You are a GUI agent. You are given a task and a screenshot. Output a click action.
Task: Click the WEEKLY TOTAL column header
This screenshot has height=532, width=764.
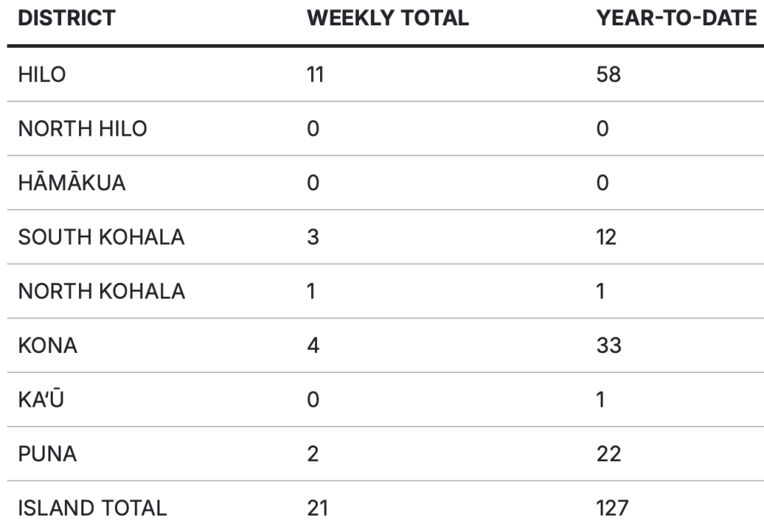point(388,19)
